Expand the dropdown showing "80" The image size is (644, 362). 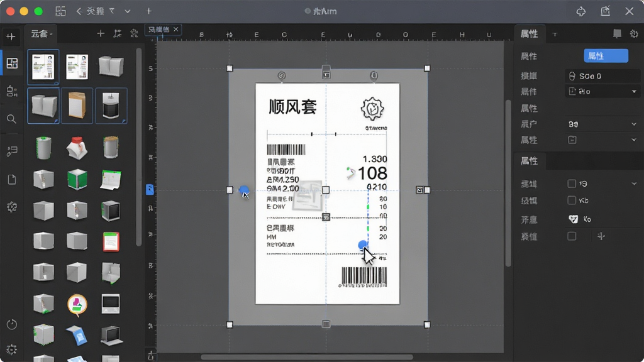point(602,124)
